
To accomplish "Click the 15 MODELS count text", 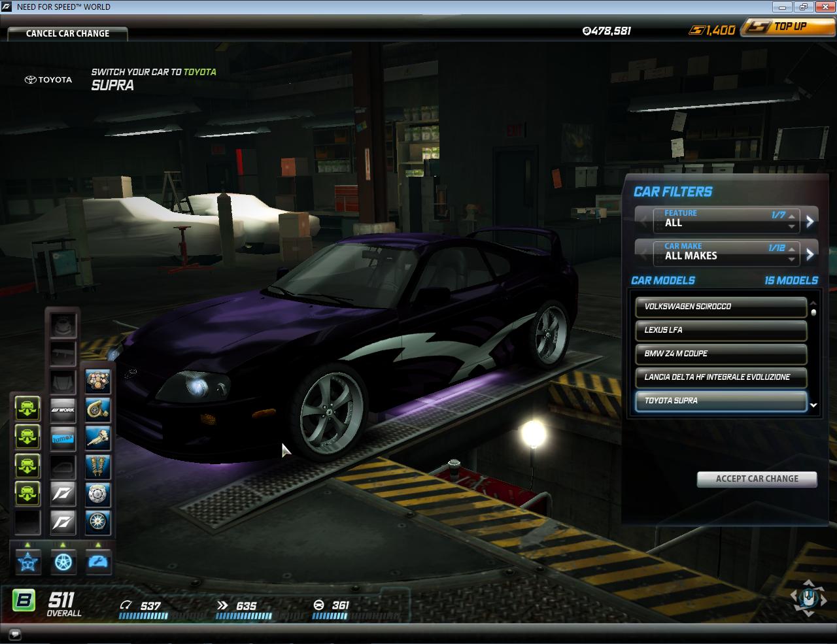I will point(791,280).
